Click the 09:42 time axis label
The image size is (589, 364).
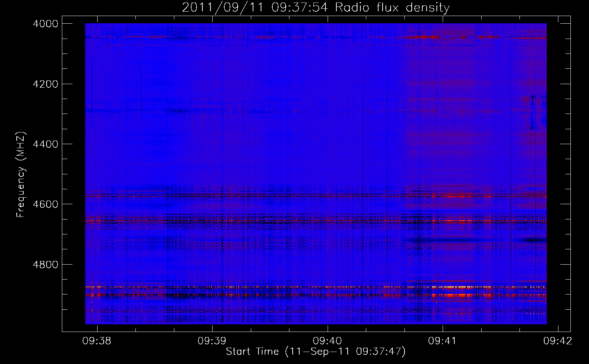coord(558,341)
